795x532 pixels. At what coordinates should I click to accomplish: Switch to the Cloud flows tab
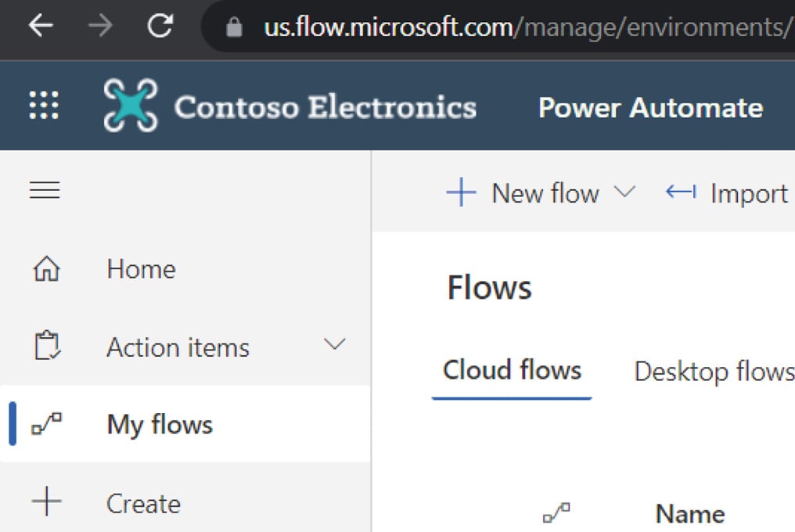point(512,370)
